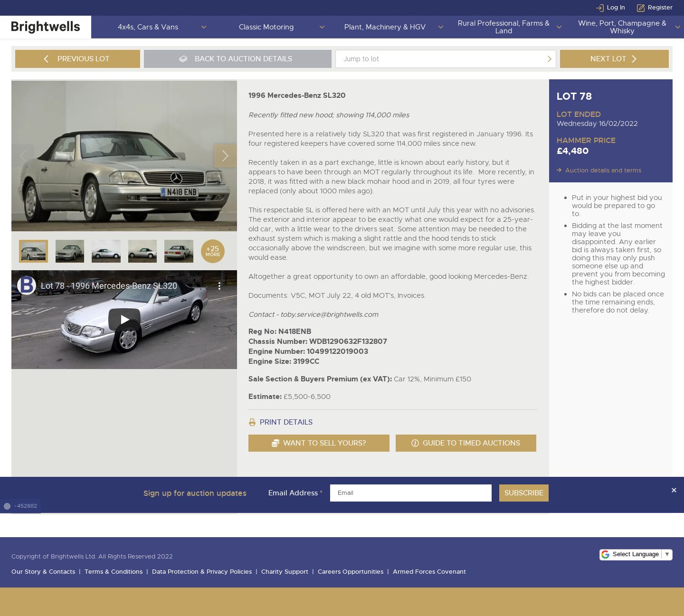Click the 1996 Mercedes-Benz SL320 heading
The image size is (684, 616).
297,95
